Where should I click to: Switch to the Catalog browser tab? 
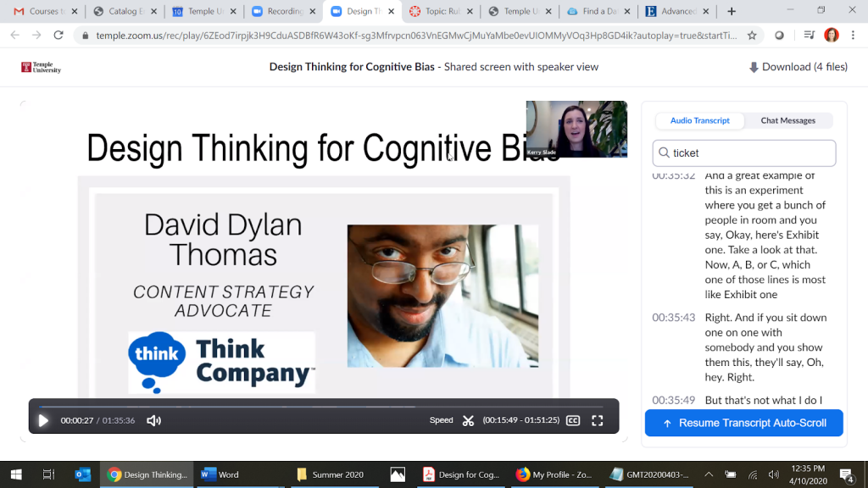tap(125, 11)
